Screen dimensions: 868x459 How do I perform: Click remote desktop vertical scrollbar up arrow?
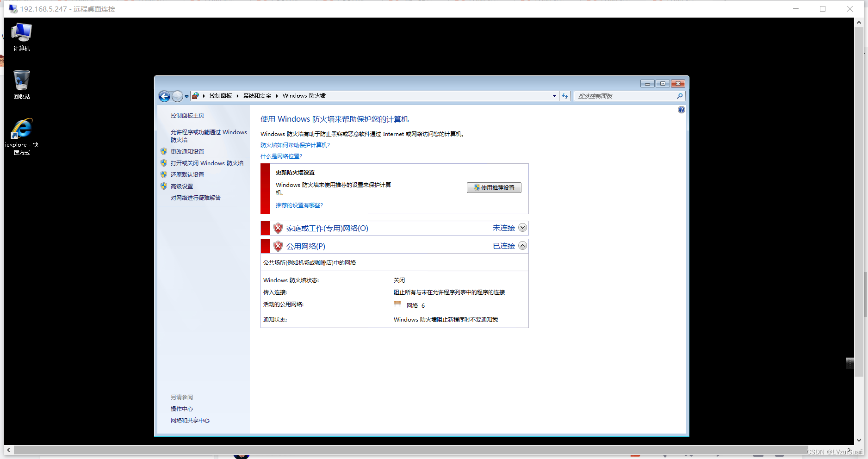tap(859, 22)
